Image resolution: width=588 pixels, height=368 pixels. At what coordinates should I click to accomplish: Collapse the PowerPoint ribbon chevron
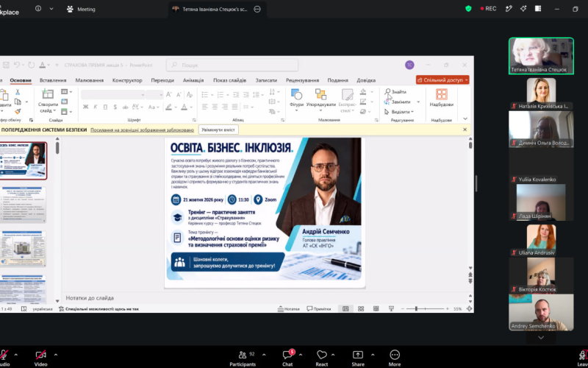point(465,118)
